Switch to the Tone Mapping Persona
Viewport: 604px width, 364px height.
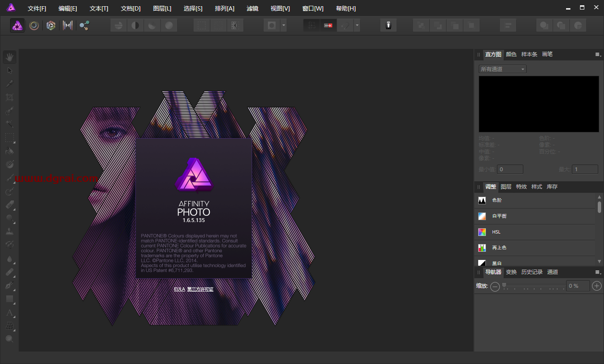(68, 25)
